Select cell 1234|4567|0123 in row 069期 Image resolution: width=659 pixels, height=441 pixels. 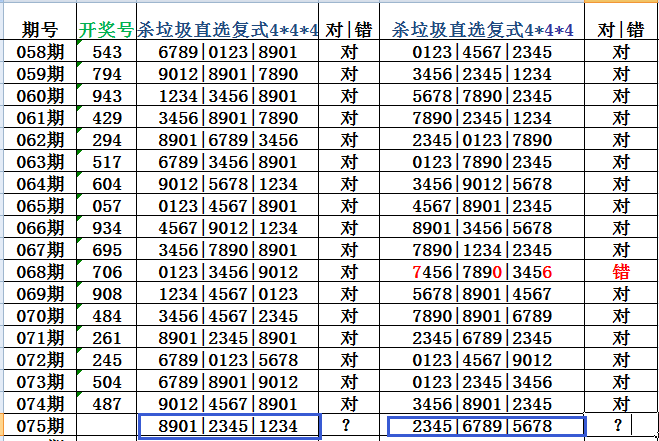[227, 293]
